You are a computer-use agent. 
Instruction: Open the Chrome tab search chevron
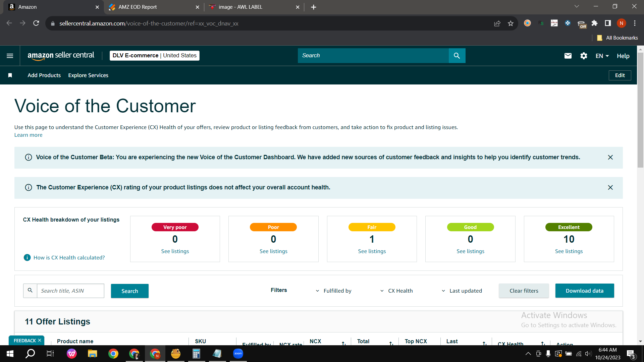coord(577,6)
